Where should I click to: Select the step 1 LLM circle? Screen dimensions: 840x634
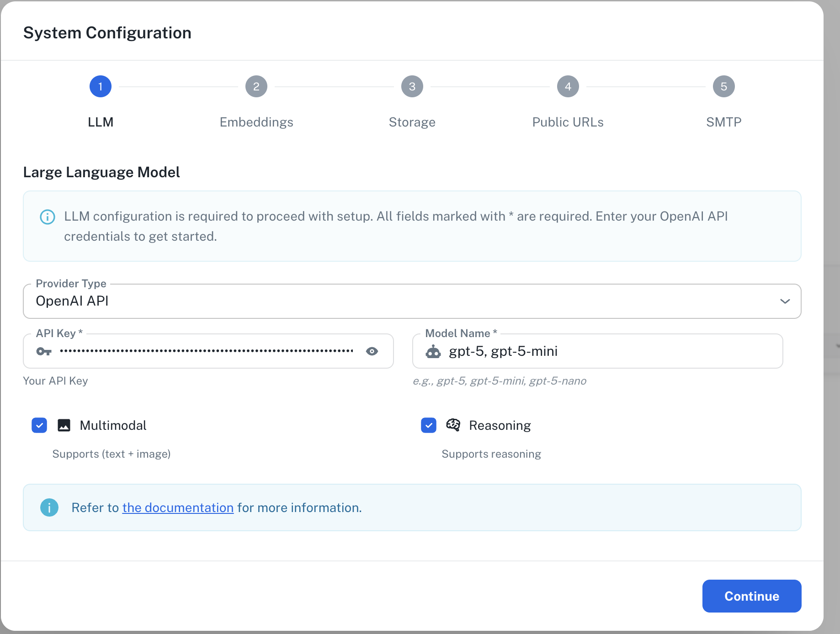(x=101, y=86)
